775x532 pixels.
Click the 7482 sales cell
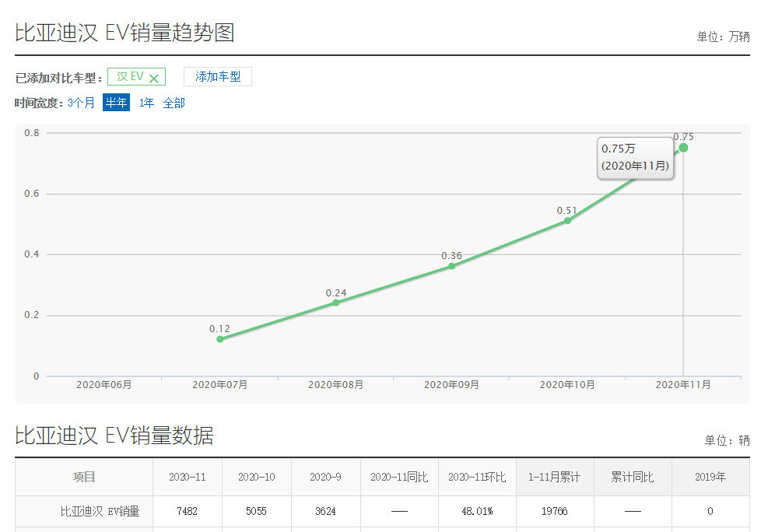pos(188,511)
